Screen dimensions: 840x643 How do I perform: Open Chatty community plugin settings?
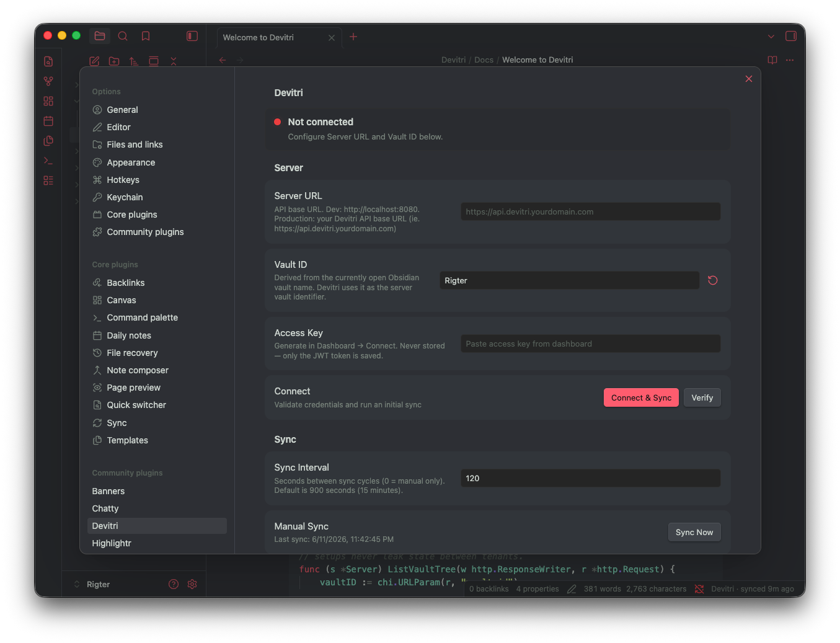coord(157,508)
